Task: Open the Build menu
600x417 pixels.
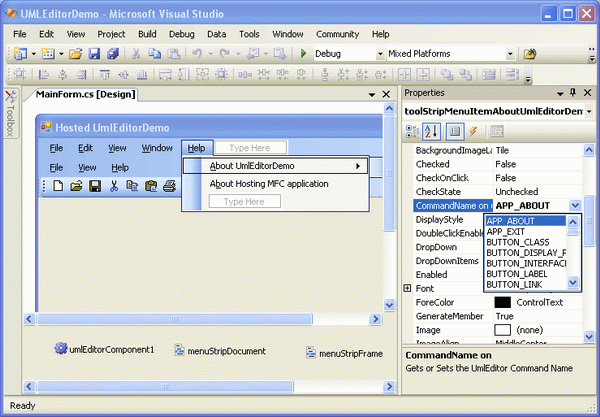Action: 147,34
